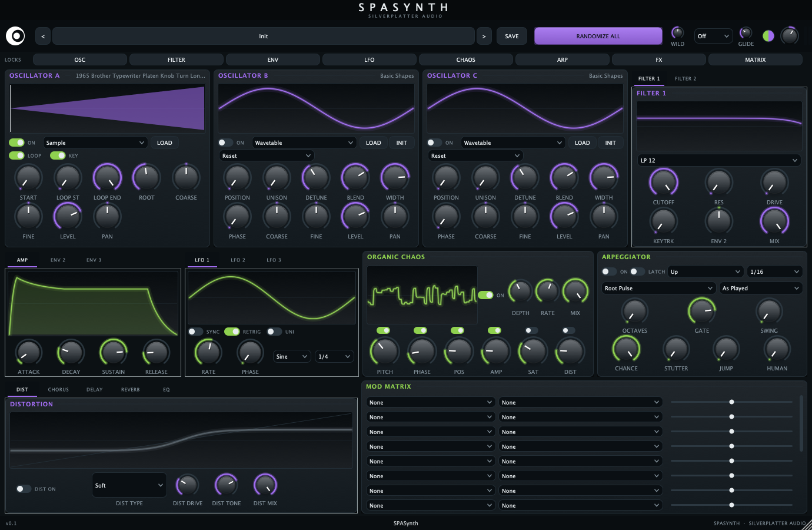Go to the previous preset arrow

click(x=43, y=36)
